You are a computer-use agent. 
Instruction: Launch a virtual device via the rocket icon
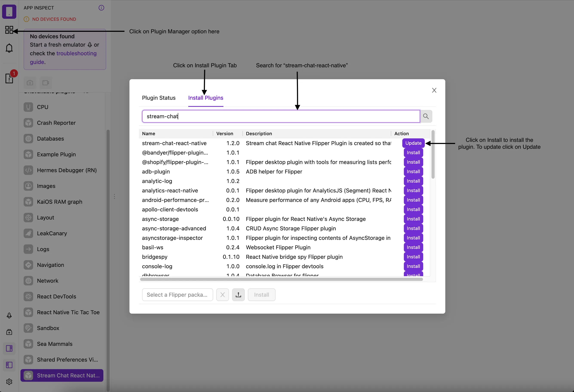tap(9, 315)
